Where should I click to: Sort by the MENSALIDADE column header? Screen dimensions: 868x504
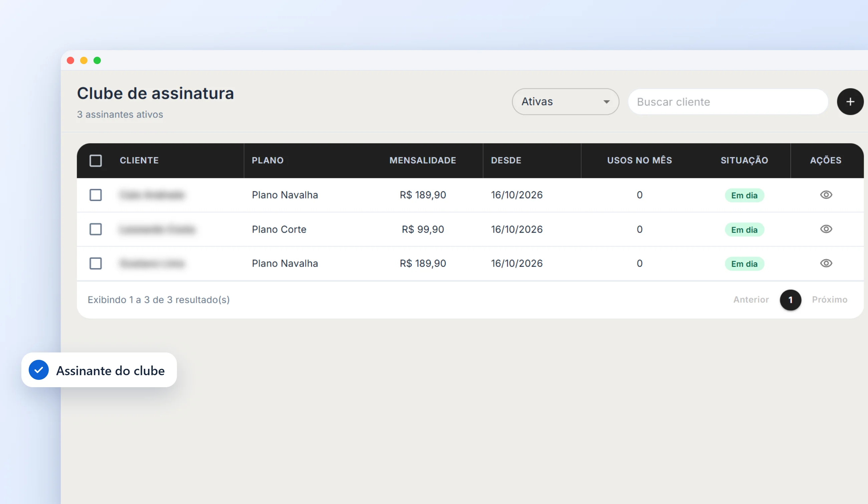pyautogui.click(x=423, y=161)
